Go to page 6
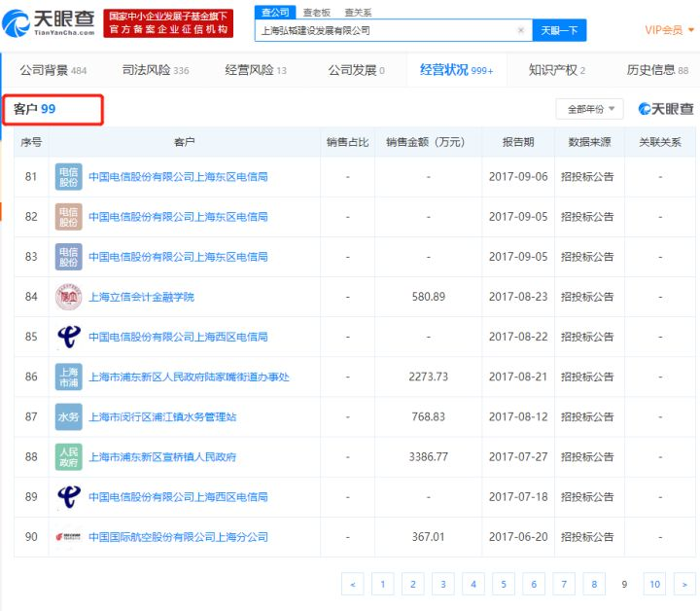Viewport: 700px width, 611px height. (x=534, y=584)
